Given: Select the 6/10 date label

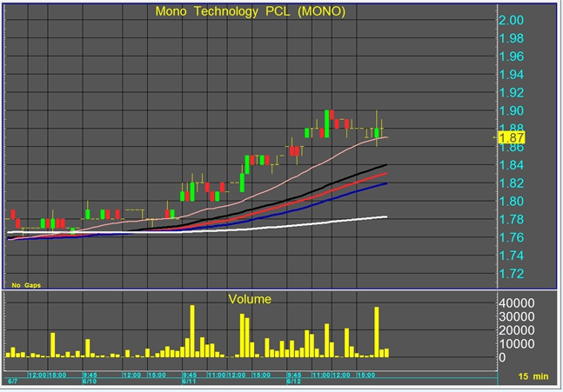Looking at the screenshot, I should pos(90,382).
